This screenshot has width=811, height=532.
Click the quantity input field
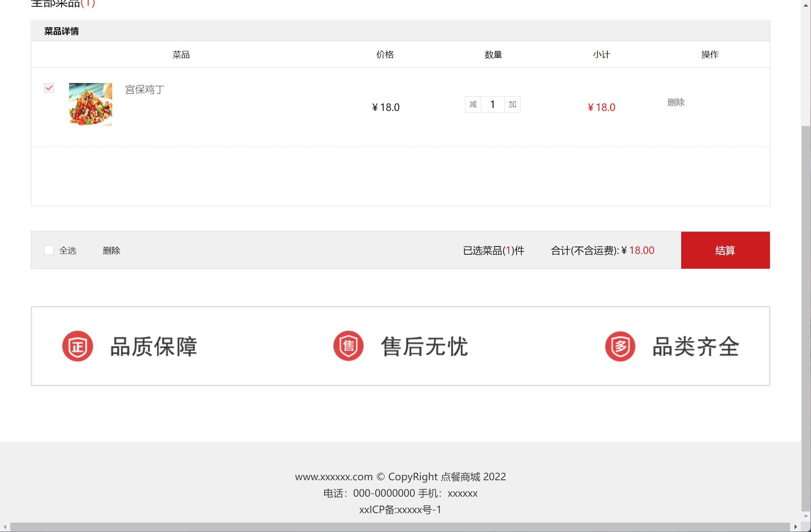493,104
